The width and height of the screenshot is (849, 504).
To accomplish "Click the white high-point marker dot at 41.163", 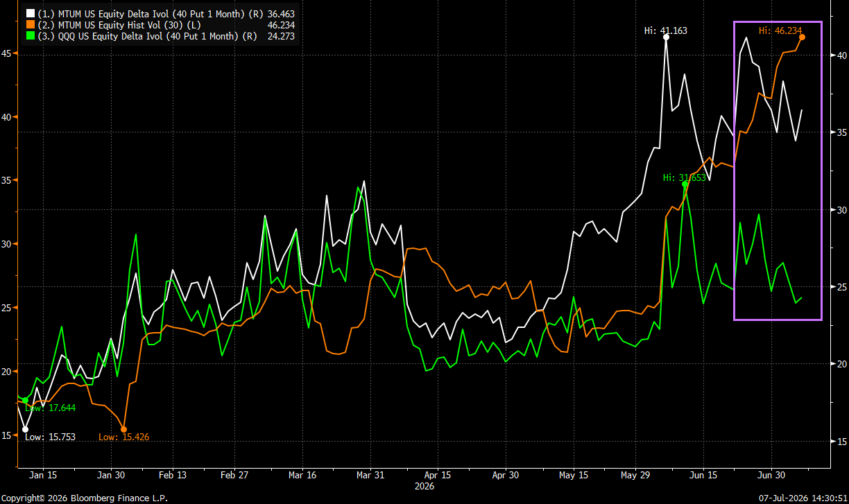I will pos(667,38).
